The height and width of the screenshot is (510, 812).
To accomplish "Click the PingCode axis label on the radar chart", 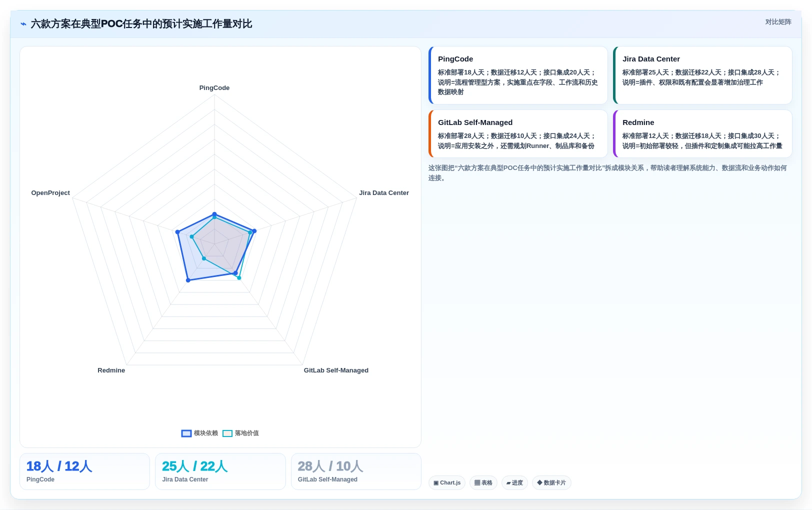I will click(x=214, y=88).
